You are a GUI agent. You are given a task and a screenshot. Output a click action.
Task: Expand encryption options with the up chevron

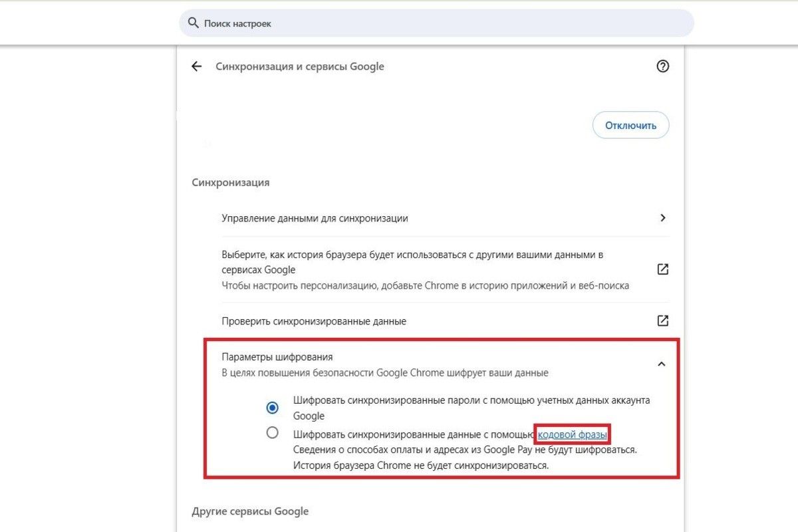[662, 364]
